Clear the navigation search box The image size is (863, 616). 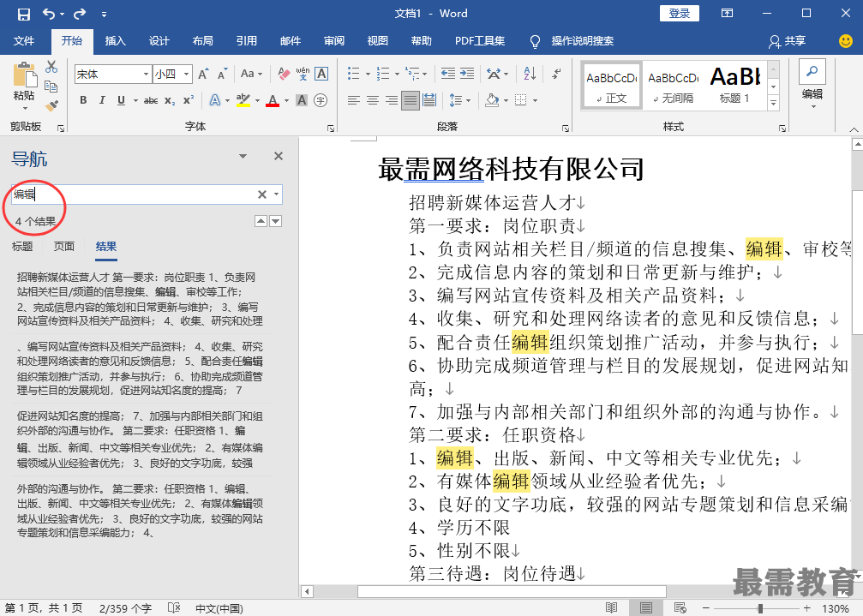(x=262, y=194)
